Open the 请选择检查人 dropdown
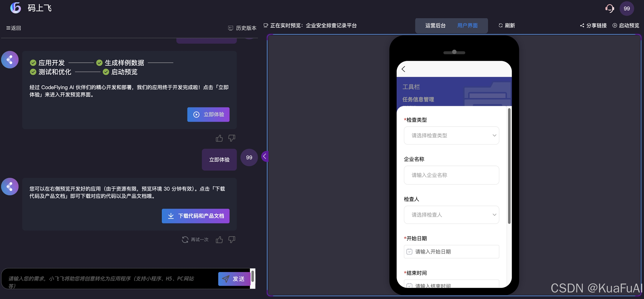 451,215
